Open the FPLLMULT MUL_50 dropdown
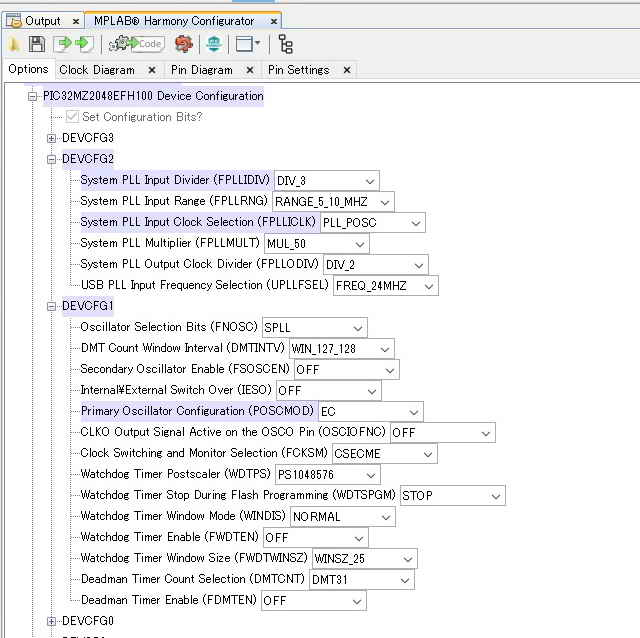Screen dimensions: 640x638 tap(317, 244)
